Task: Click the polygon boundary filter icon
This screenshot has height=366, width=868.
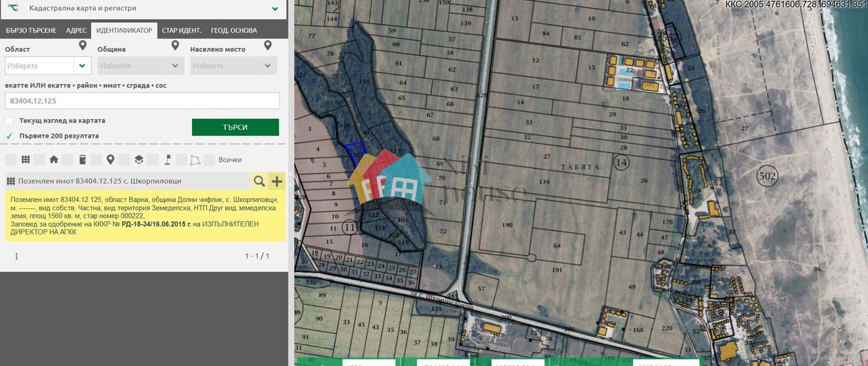Action: [x=195, y=160]
